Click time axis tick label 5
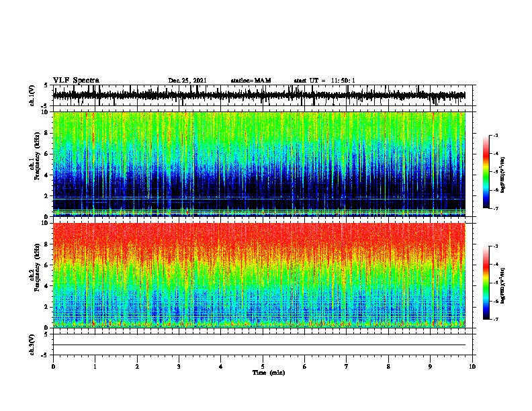This screenshot has height=411, width=532. tap(263, 367)
